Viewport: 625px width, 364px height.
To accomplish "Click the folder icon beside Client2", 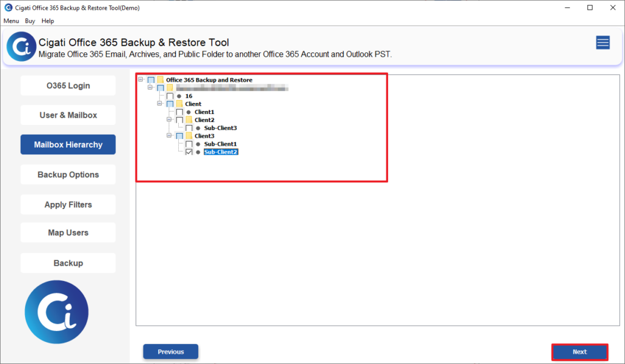I will 189,120.
